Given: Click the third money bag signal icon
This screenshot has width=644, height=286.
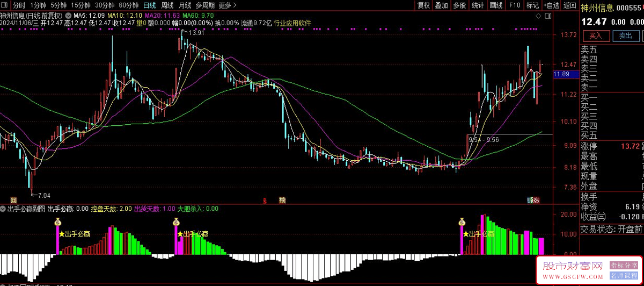Looking at the screenshot, I should (x=461, y=222).
